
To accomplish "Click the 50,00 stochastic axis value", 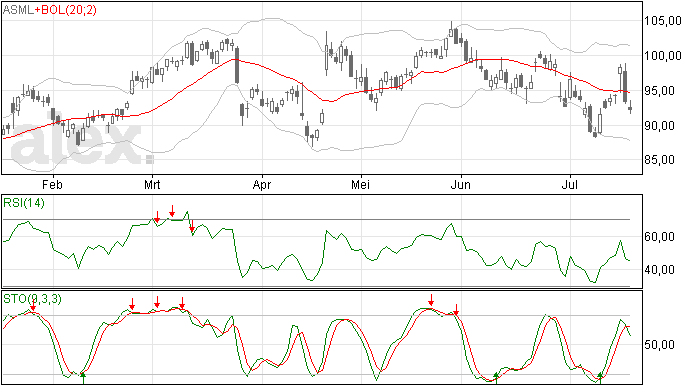I will click(659, 344).
